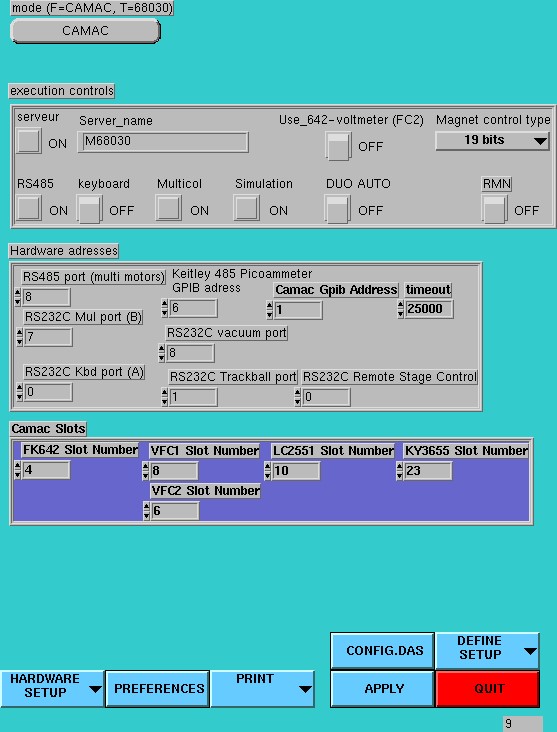Screen dimensions: 557x732
Task: Click the CAMAC mode button
Action: [85, 31]
